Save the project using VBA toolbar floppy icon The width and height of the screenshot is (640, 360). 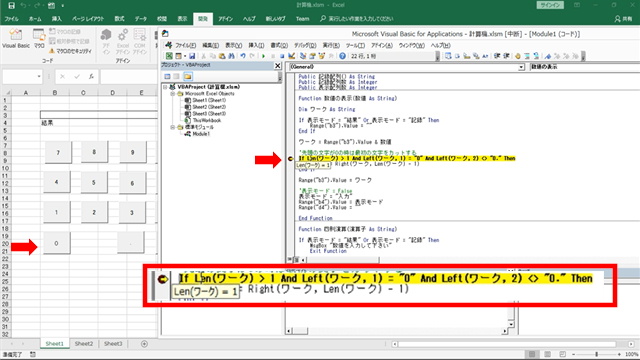(x=192, y=56)
